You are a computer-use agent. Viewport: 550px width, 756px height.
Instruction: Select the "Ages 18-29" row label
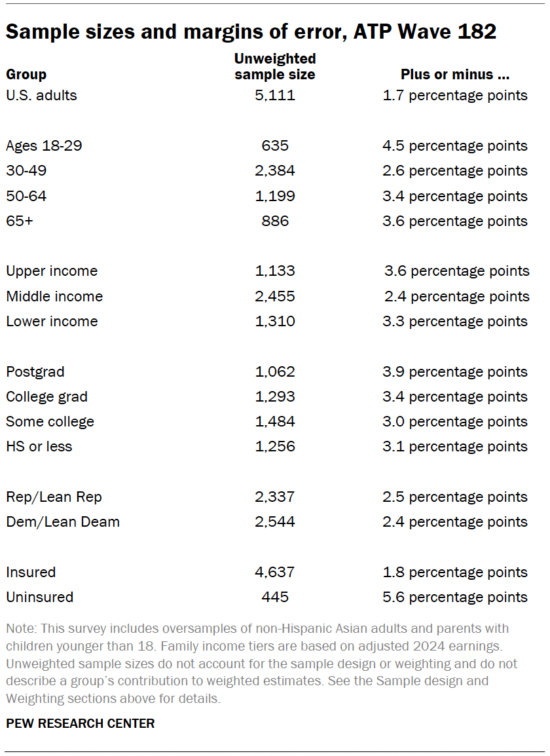tap(44, 146)
